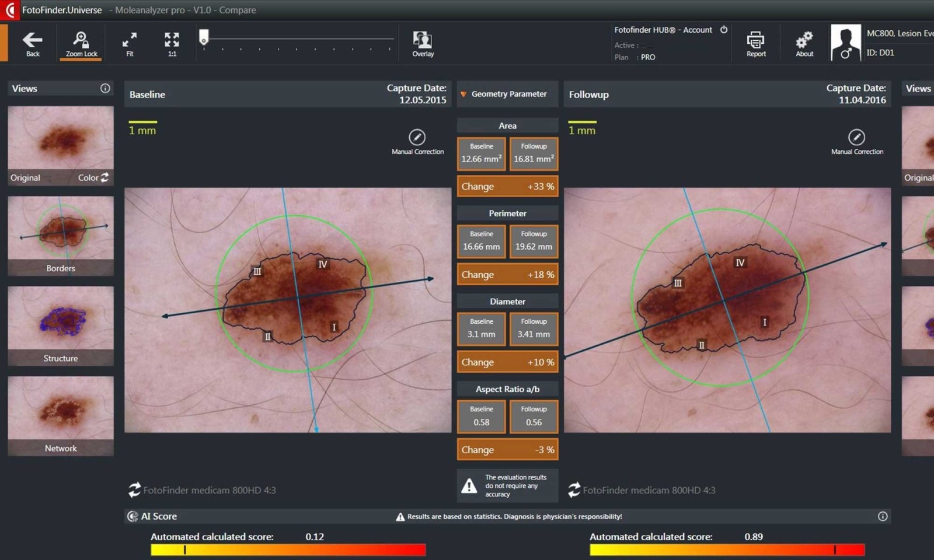Click the Baseline AI score color bar
This screenshot has height=560, width=934.
pos(288,550)
